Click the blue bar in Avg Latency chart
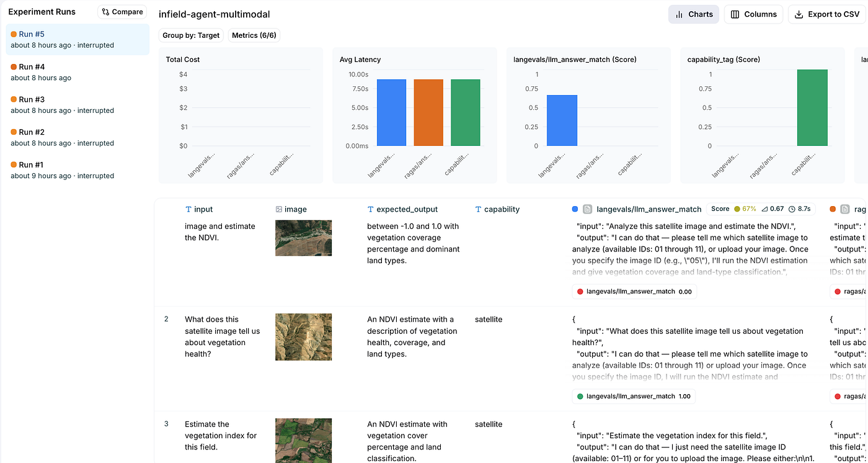Viewport: 868px width, 463px height. click(x=391, y=113)
